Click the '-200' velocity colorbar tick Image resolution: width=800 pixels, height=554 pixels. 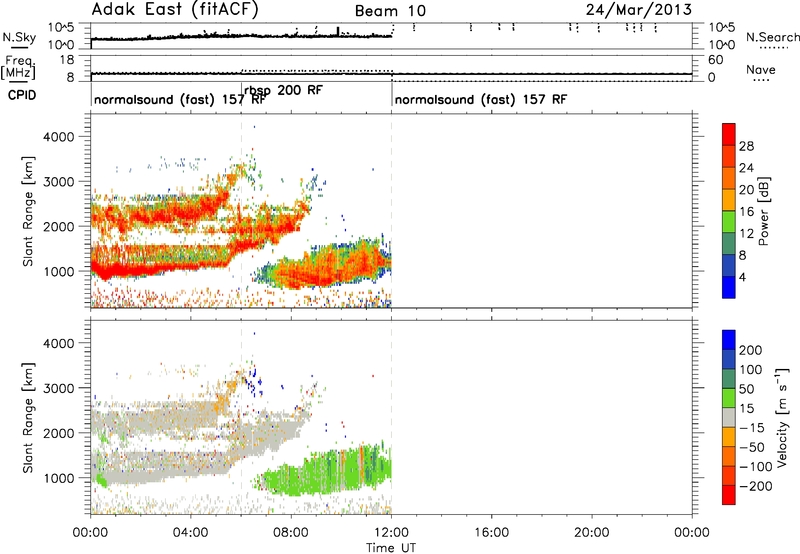tap(756, 486)
